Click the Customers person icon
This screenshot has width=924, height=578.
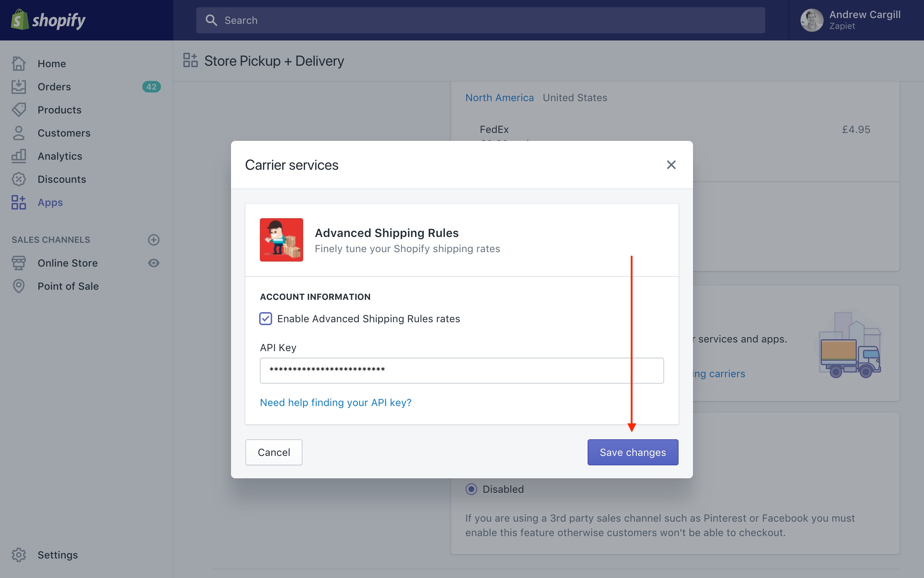click(x=18, y=133)
